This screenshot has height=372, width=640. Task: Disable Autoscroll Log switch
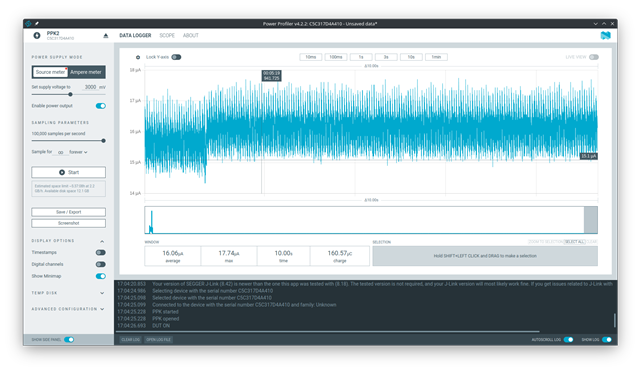[569, 340]
